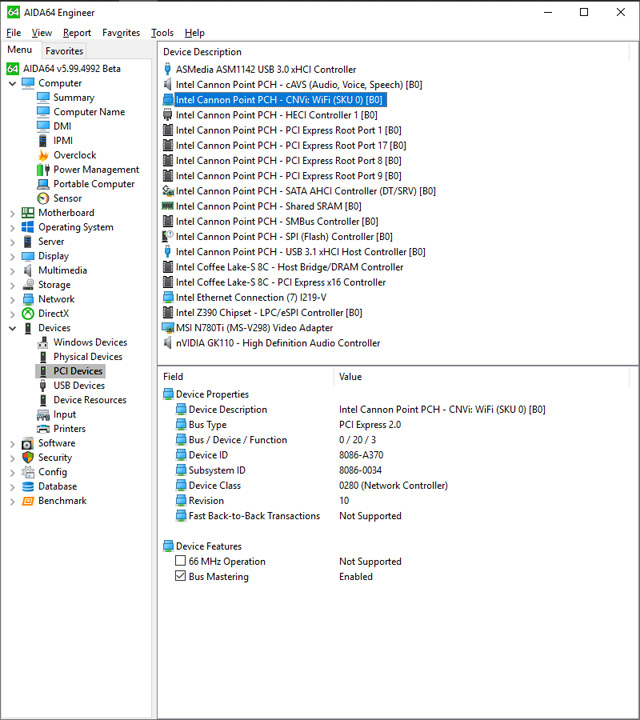Click the PCI Express 2.0 bus type value
Screen dimensions: 640x720
(x=370, y=425)
